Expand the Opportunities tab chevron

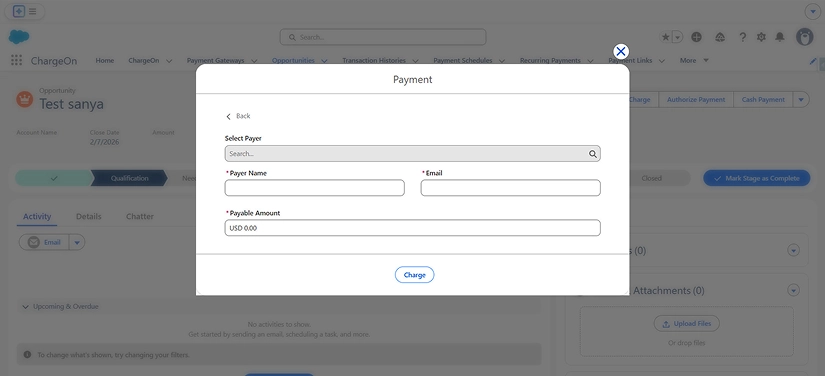point(324,61)
